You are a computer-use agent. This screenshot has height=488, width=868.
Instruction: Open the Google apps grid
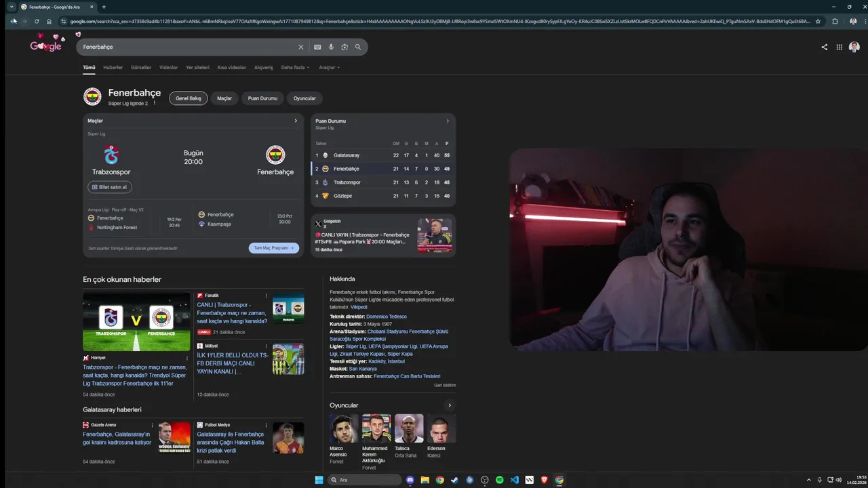(840, 47)
